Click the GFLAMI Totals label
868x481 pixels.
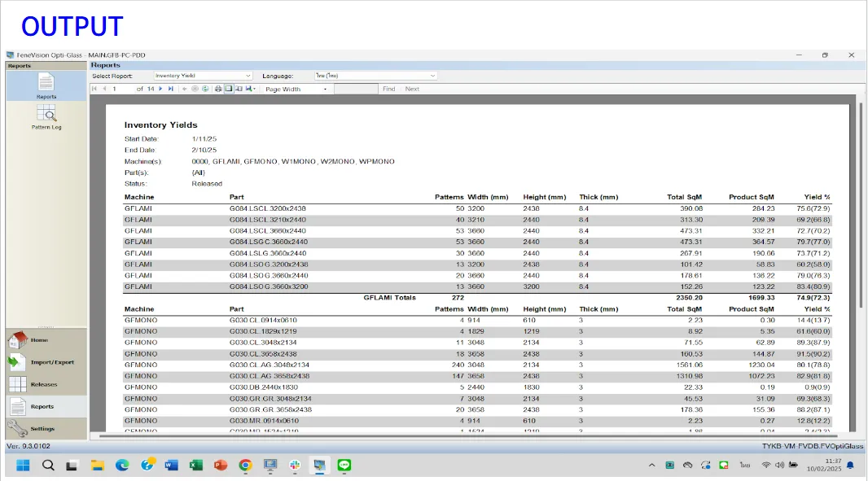tap(390, 298)
